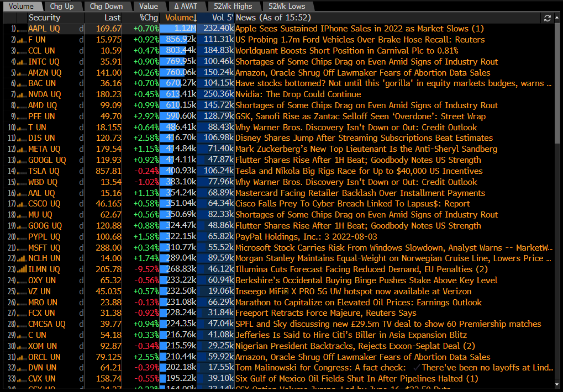Click the -9.52% change for ILMN
Screen dimensions: 563x392
coord(146,269)
